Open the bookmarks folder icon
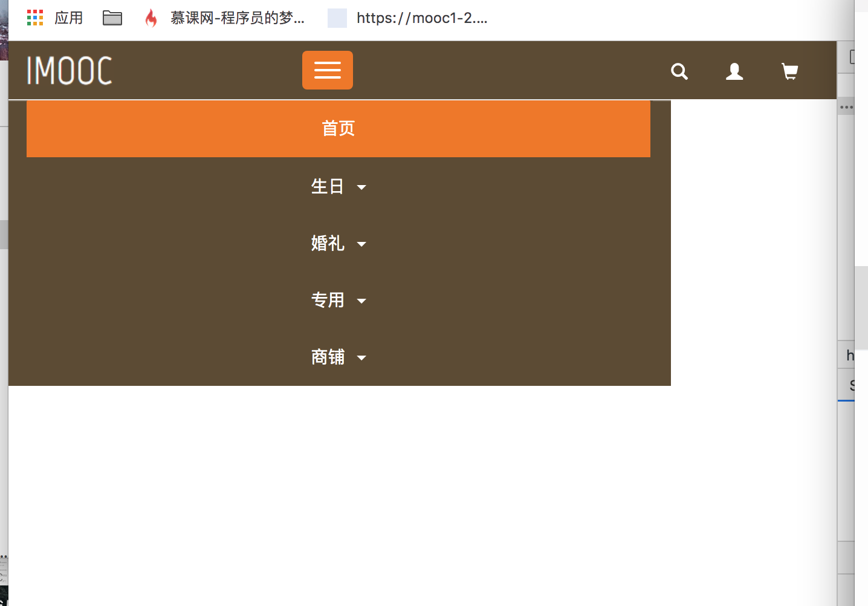Screen dimensions: 868x606 tap(112, 18)
